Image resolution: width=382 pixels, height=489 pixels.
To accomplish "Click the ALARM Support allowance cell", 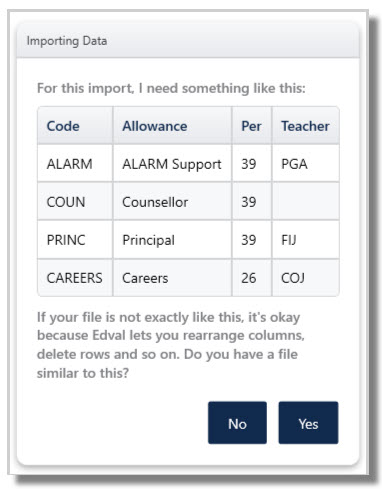I will (172, 164).
